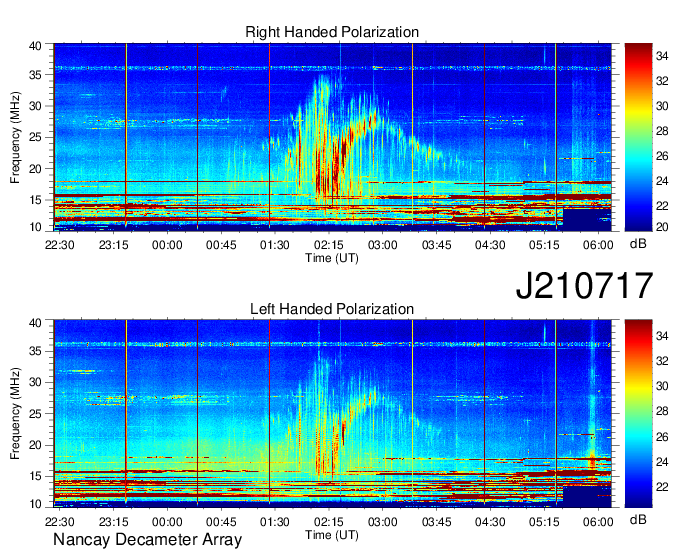Click the 23:15 time tick on Right Handed plot
Image resolution: width=680 pixels, height=552 pixels.
(114, 245)
